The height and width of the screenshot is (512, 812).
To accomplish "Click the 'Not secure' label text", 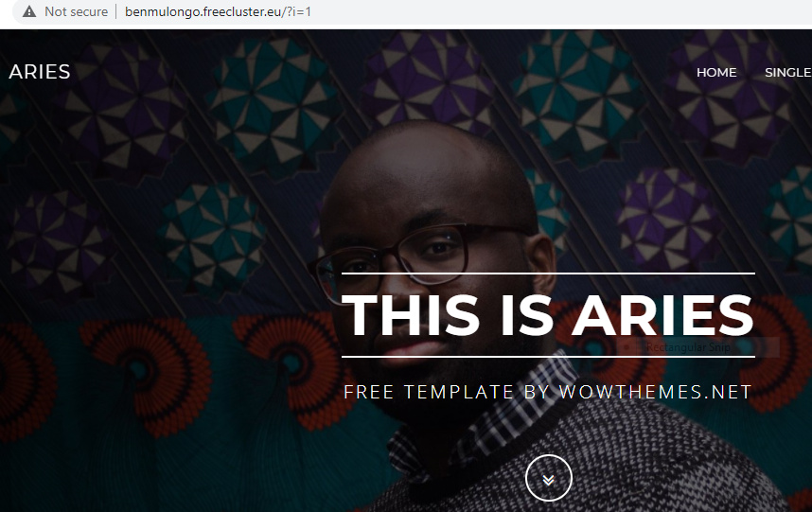I will [x=76, y=11].
